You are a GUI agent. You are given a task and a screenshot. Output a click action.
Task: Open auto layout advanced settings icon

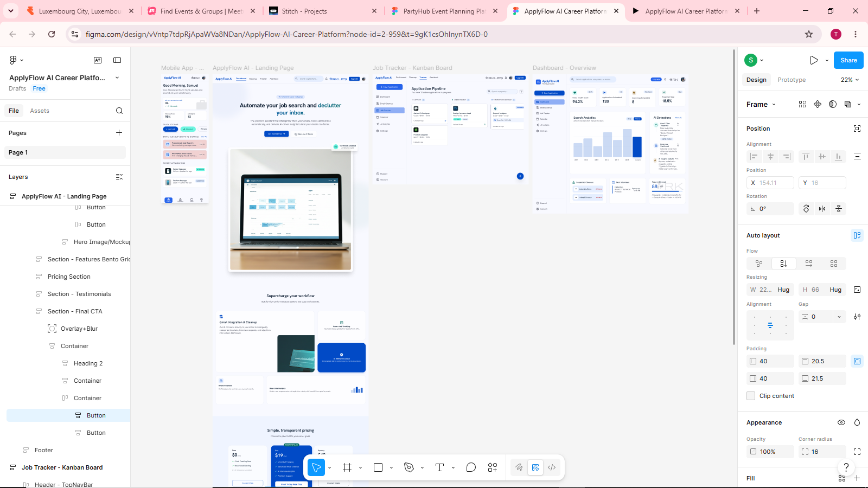(857, 317)
